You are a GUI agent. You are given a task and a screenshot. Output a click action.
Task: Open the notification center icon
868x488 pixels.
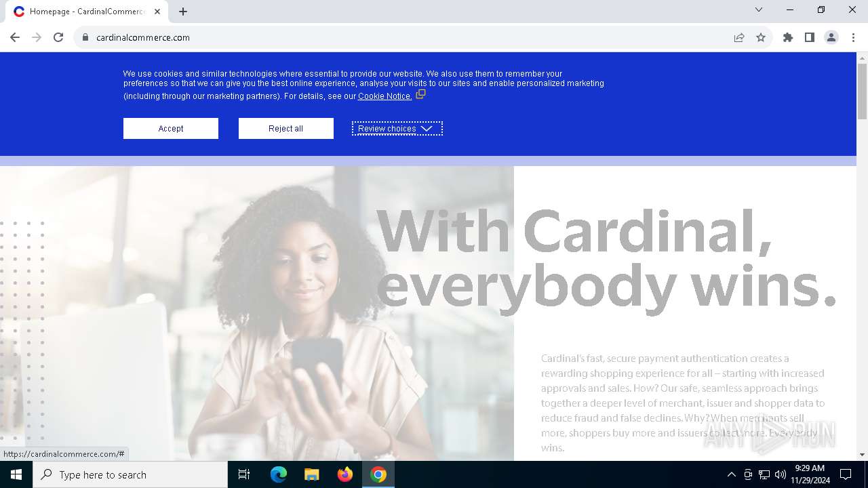pos(846,474)
